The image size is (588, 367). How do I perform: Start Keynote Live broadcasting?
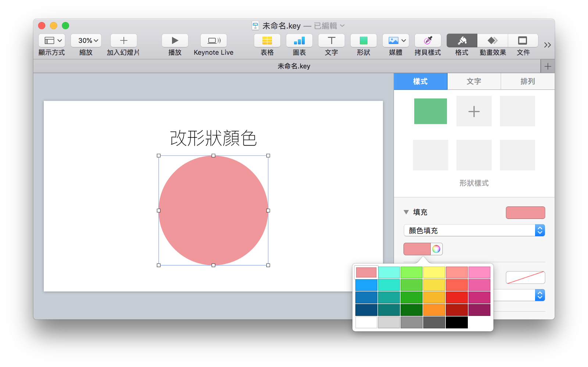coord(213,40)
